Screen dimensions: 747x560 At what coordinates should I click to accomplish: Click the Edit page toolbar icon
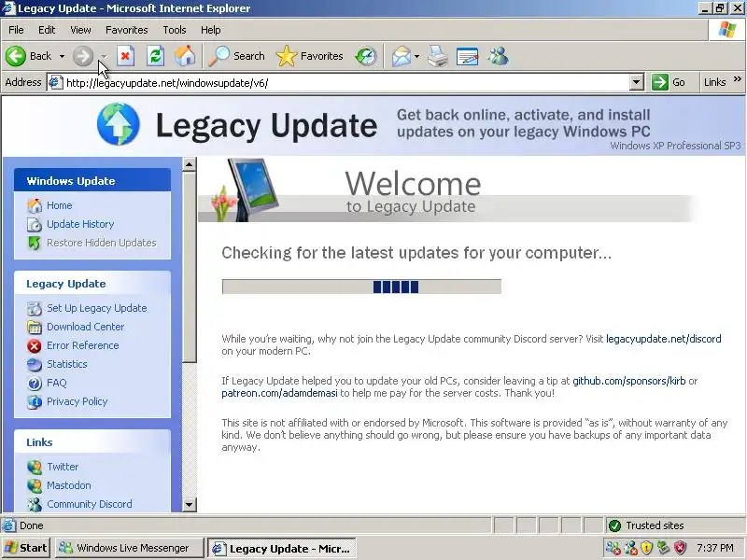467,56
